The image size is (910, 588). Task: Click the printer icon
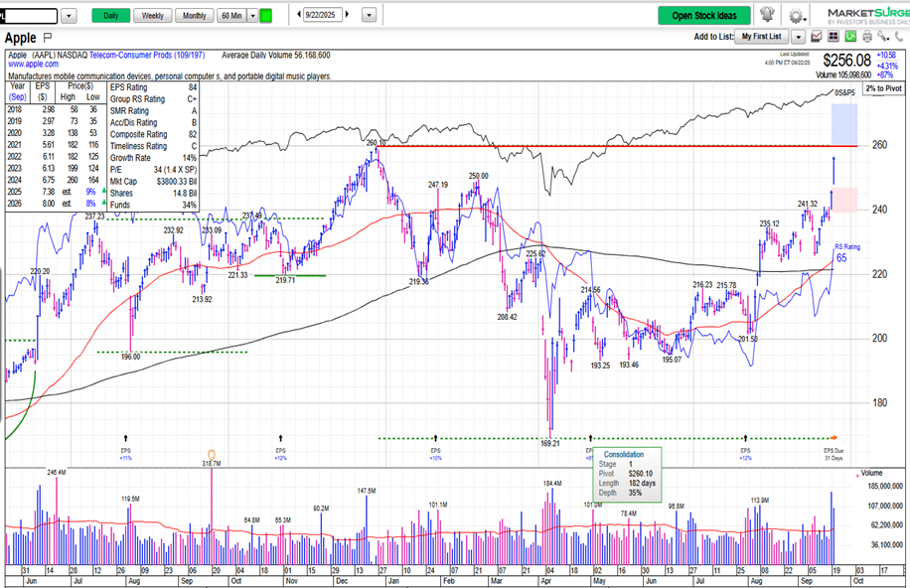click(x=867, y=37)
